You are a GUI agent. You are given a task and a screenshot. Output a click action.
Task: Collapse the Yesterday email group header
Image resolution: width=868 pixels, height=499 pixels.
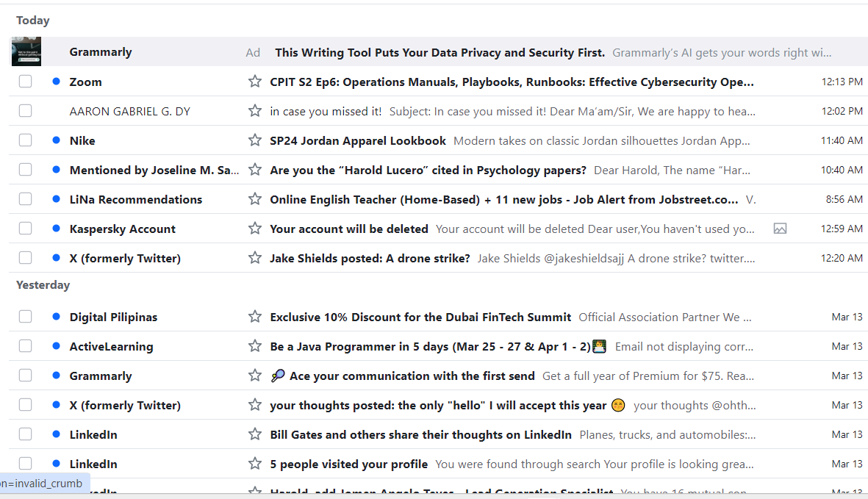tap(43, 285)
